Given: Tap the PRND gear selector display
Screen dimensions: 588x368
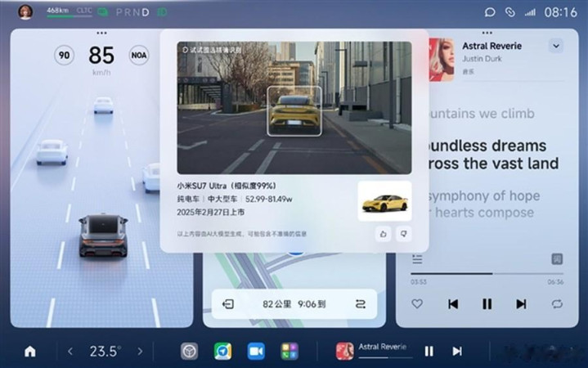Looking at the screenshot, I should click(132, 12).
